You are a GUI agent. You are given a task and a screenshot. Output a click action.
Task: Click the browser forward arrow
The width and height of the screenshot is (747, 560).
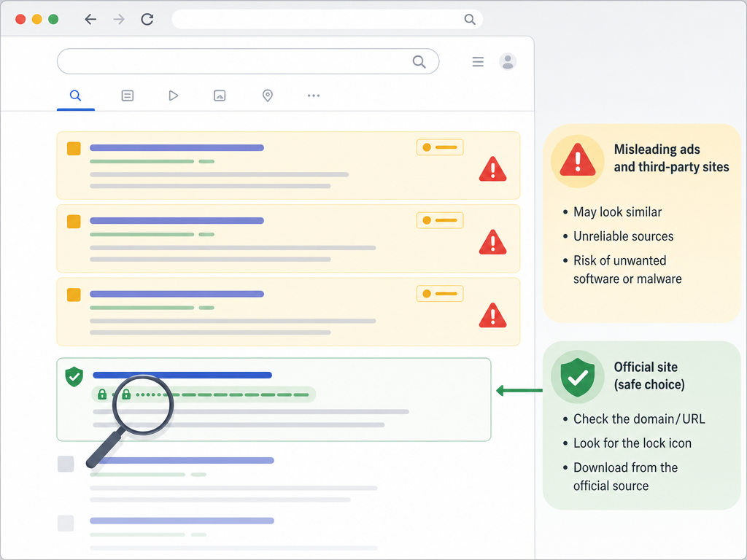[x=119, y=19]
